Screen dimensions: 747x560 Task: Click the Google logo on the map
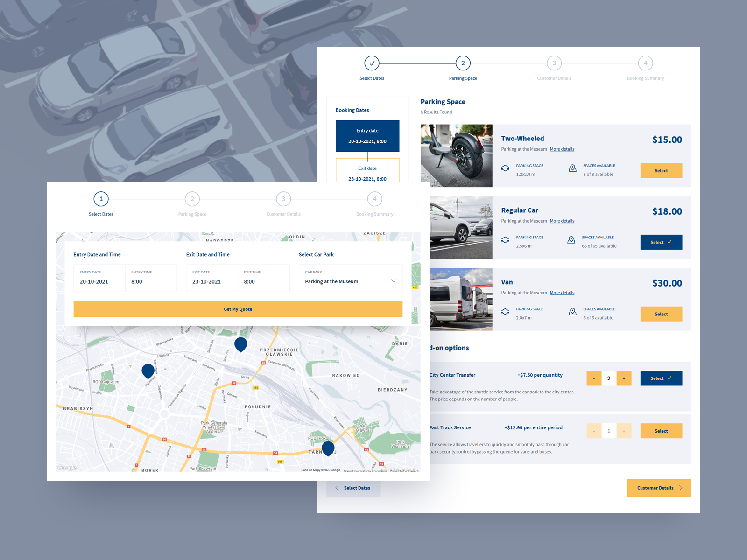[66, 467]
